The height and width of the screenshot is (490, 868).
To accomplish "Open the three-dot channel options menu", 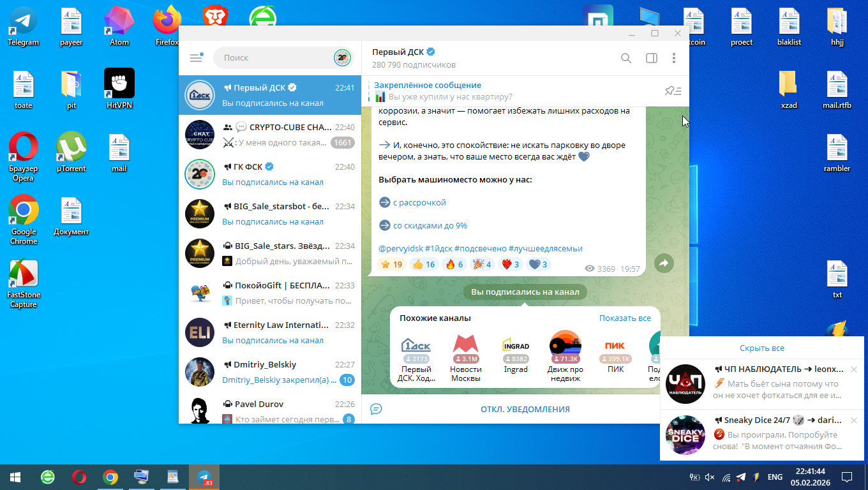I will pos(673,58).
